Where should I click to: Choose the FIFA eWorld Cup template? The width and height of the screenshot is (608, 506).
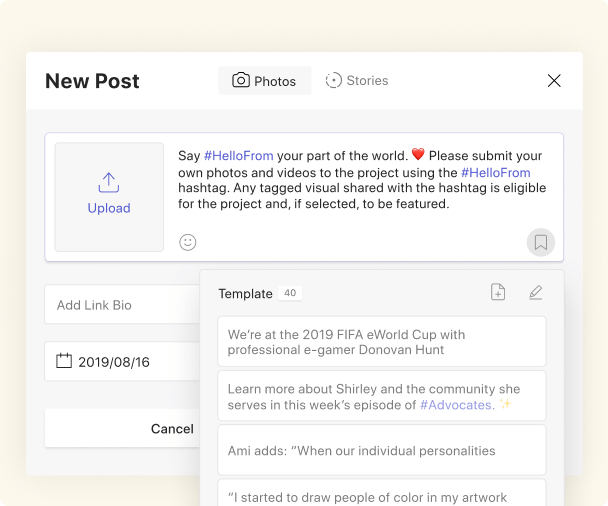381,342
